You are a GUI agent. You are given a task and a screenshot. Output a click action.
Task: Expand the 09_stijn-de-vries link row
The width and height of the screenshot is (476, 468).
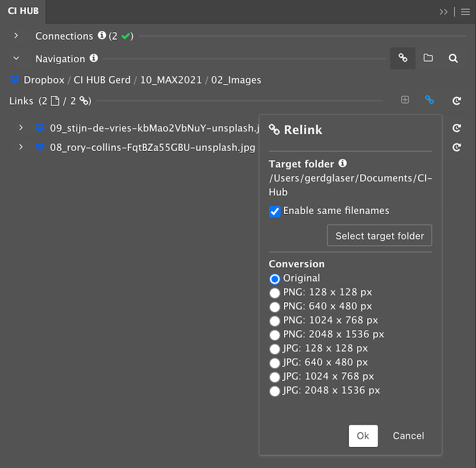click(21, 128)
